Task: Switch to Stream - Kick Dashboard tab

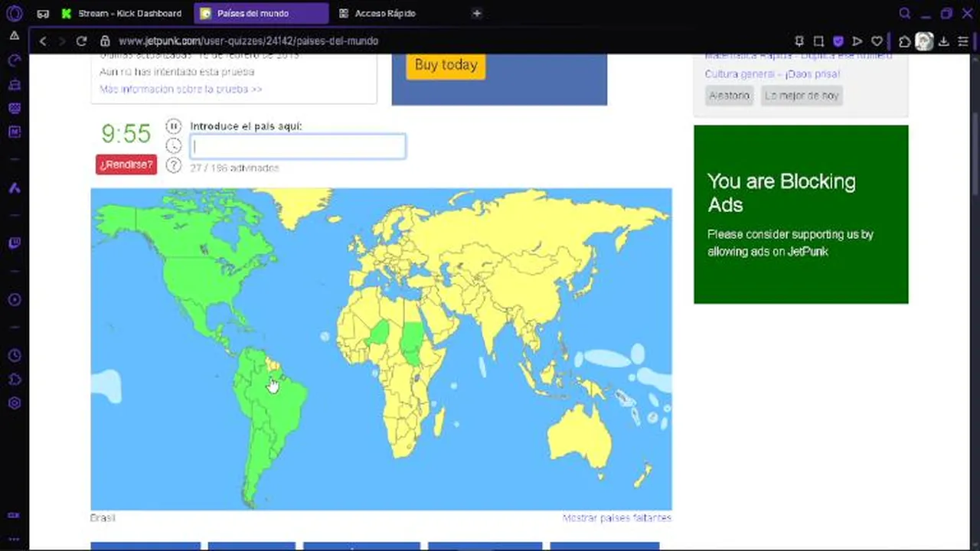Action: pyautogui.click(x=122, y=13)
